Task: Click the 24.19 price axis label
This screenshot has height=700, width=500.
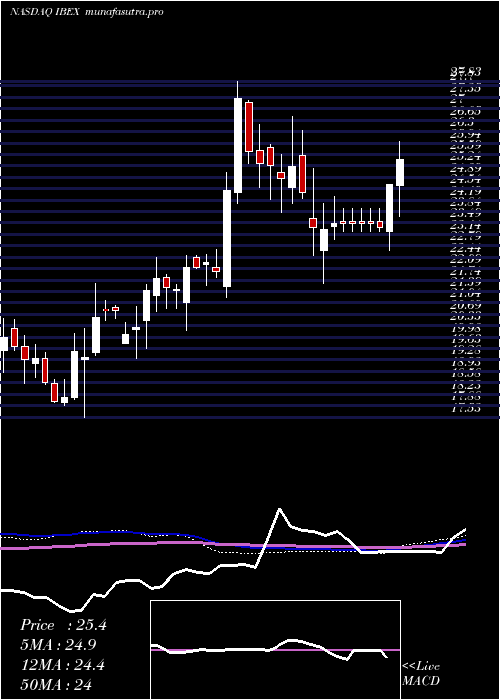Action: coord(466,192)
